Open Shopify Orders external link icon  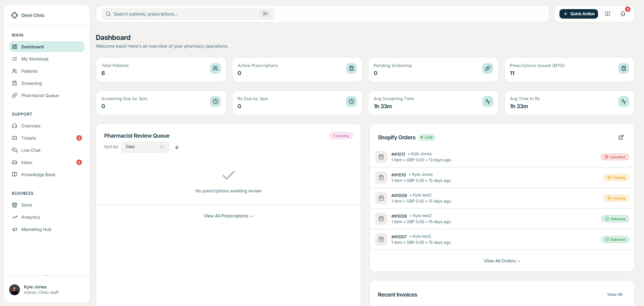[x=621, y=137]
